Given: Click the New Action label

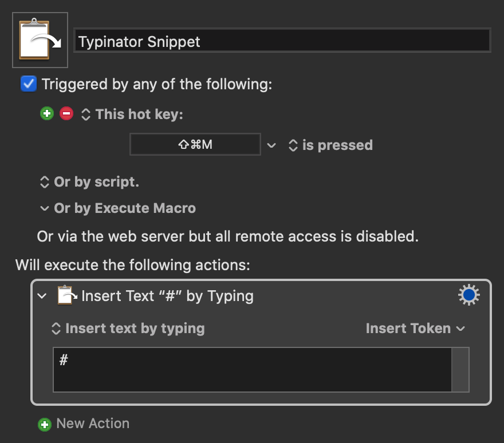Looking at the screenshot, I should 93,424.
